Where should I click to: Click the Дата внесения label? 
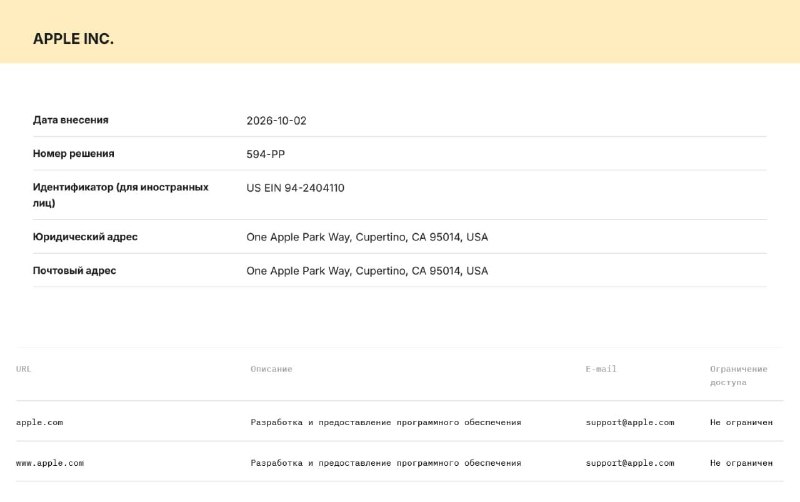71,120
